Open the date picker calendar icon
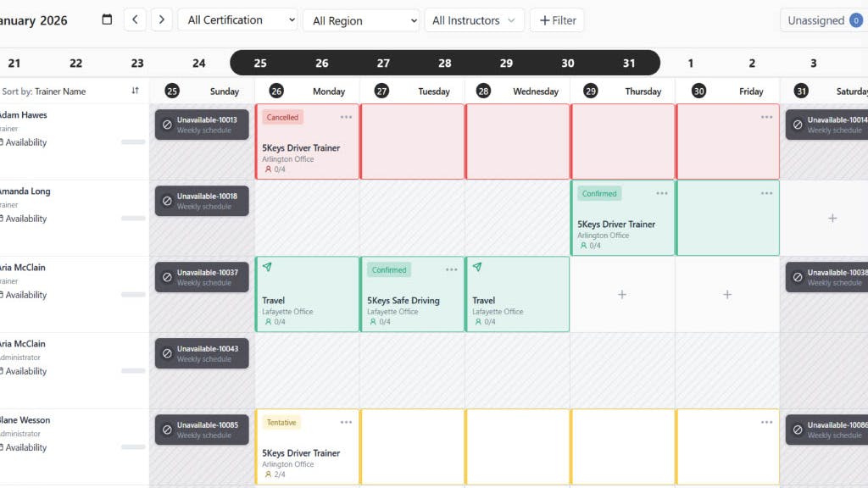 pos(105,19)
